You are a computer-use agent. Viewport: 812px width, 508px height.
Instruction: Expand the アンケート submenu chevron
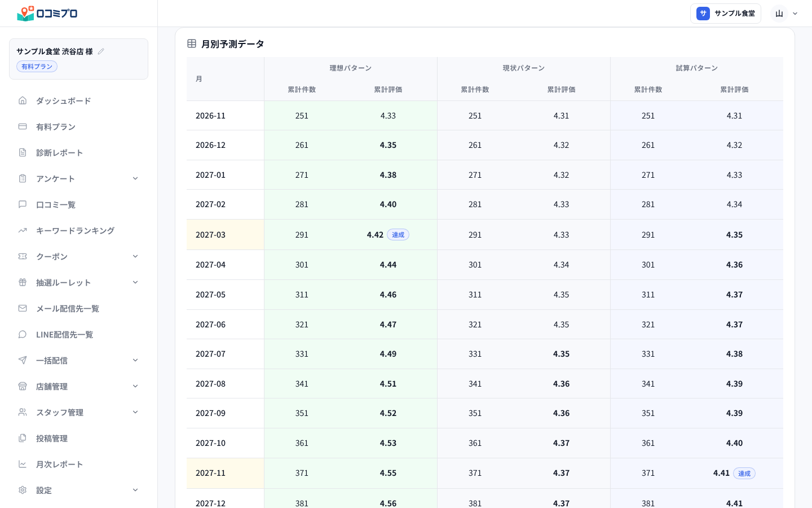(x=135, y=178)
